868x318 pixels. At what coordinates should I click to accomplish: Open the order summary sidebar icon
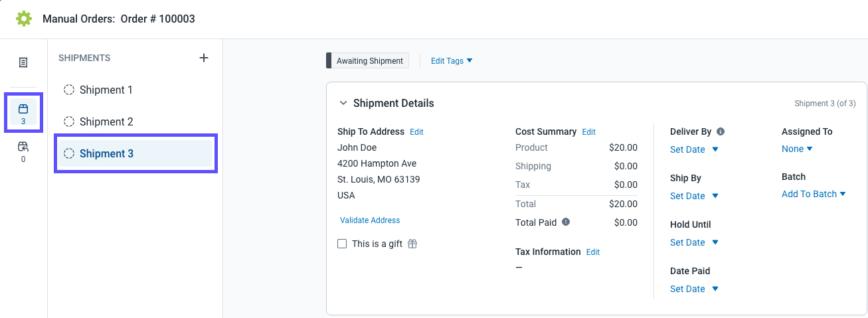coord(23,62)
